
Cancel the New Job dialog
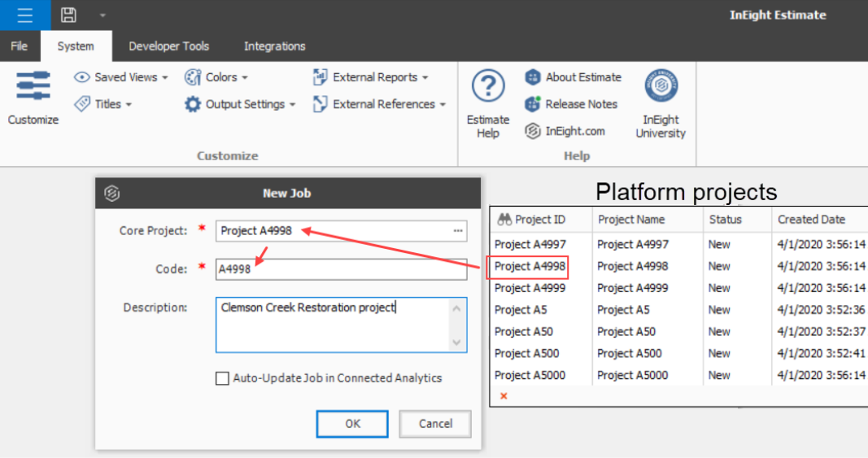435,424
